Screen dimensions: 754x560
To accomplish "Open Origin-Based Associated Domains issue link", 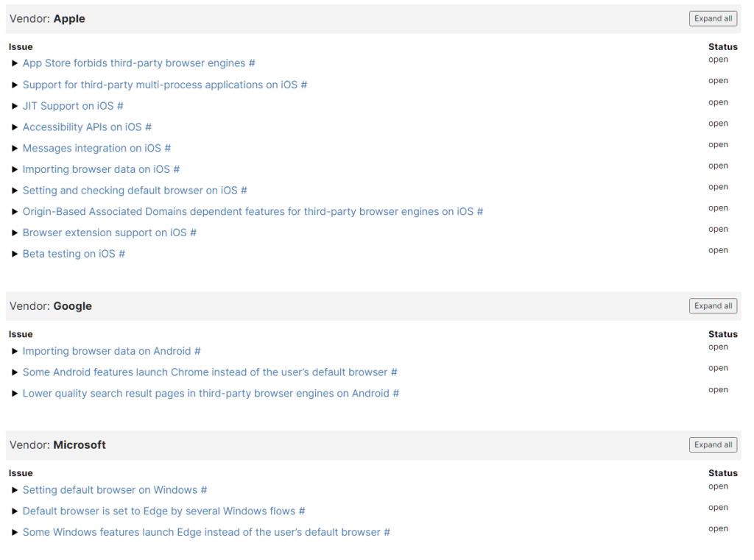I will (247, 212).
